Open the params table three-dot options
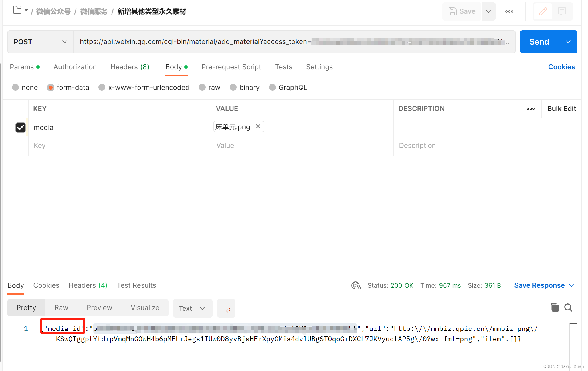588x371 pixels. click(x=530, y=109)
